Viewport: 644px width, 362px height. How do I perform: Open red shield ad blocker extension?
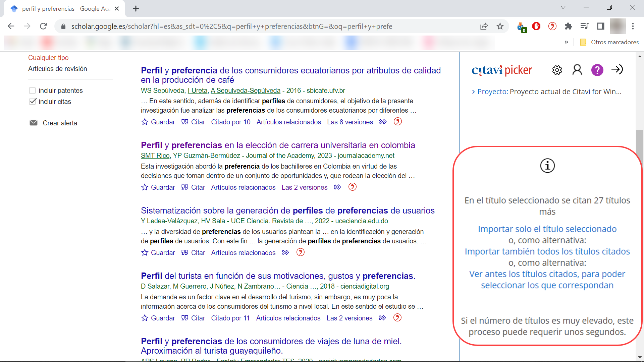(536, 26)
